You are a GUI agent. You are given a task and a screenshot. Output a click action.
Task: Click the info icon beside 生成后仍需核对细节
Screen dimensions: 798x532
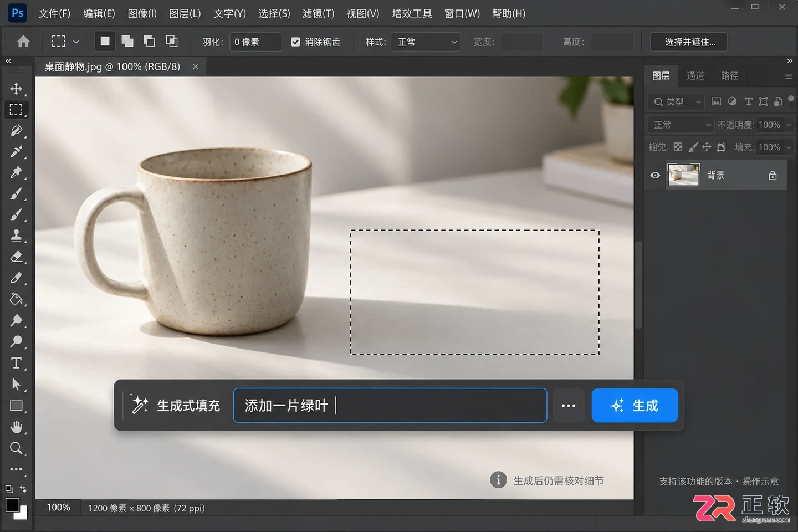(x=498, y=480)
